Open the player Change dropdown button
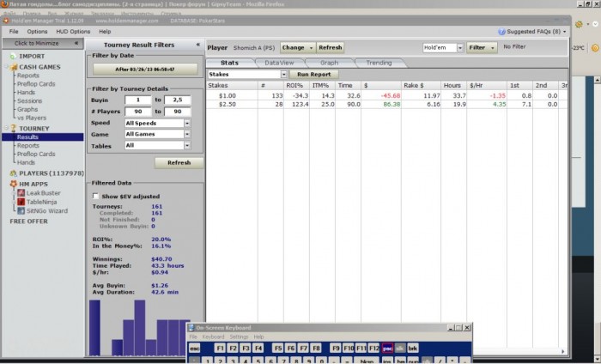 [x=298, y=47]
